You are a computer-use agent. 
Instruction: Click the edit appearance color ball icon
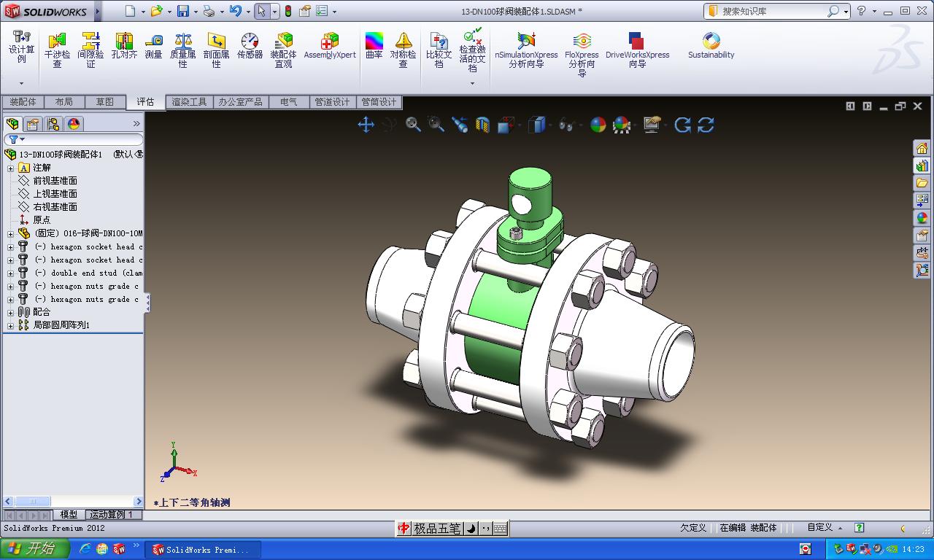(598, 125)
